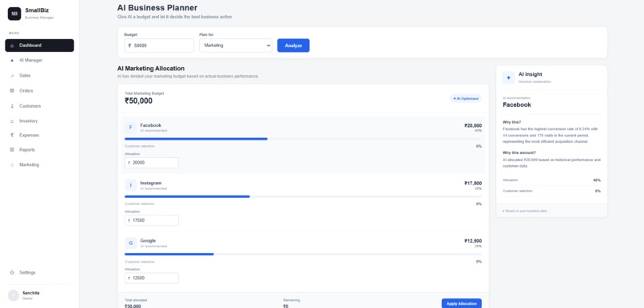Screen dimensions: 644x308
Task: Click the AI Manager sparkle icon
Action: click(x=12, y=61)
